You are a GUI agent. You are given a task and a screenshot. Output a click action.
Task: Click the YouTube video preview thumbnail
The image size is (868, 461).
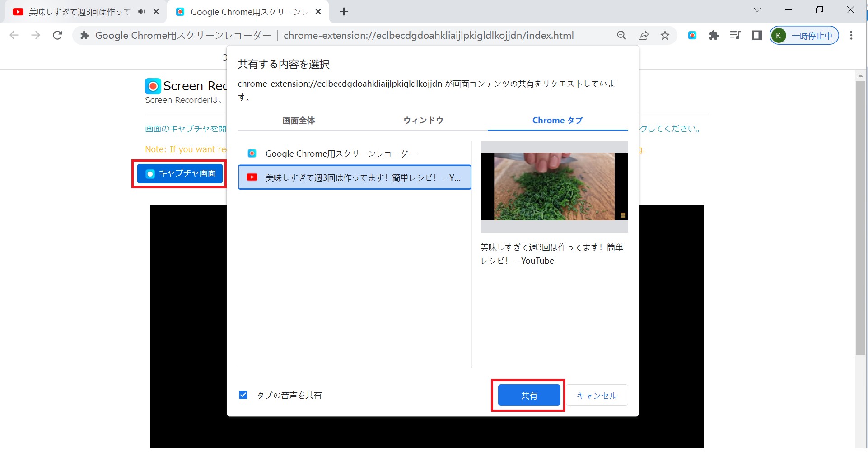click(x=554, y=186)
